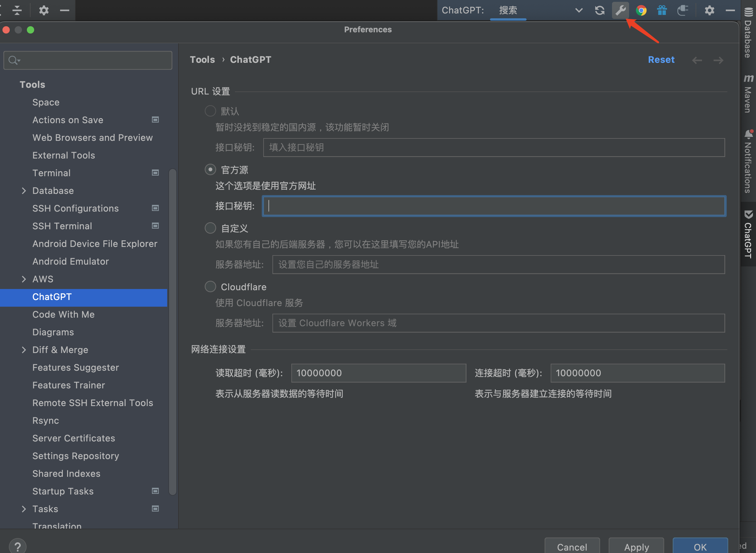The height and width of the screenshot is (553, 756).
Task: Click the gift box icon in ChatGPT toolbar
Action: click(662, 10)
